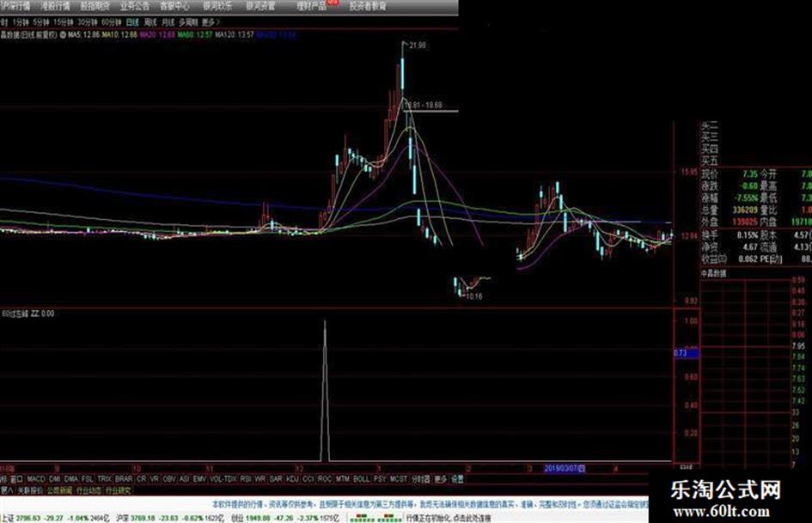812x523 pixels.
Task: Select the OBV indicator
Action: pyautogui.click(x=169, y=479)
